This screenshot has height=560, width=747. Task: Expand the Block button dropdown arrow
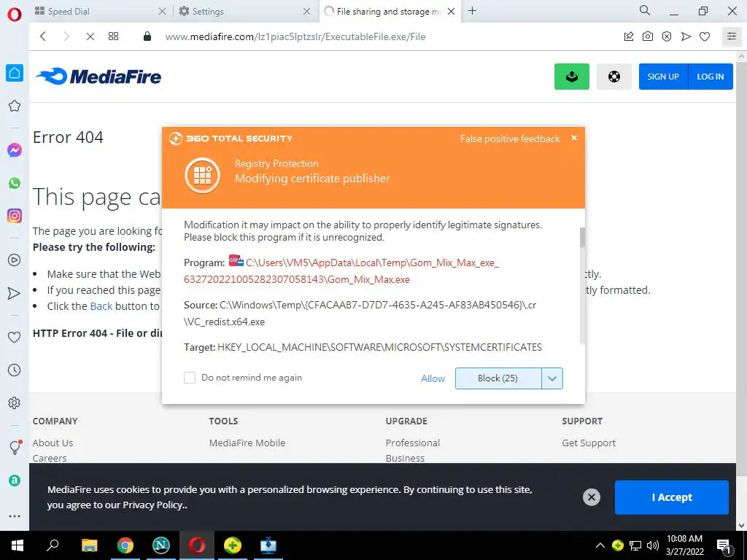[552, 378]
